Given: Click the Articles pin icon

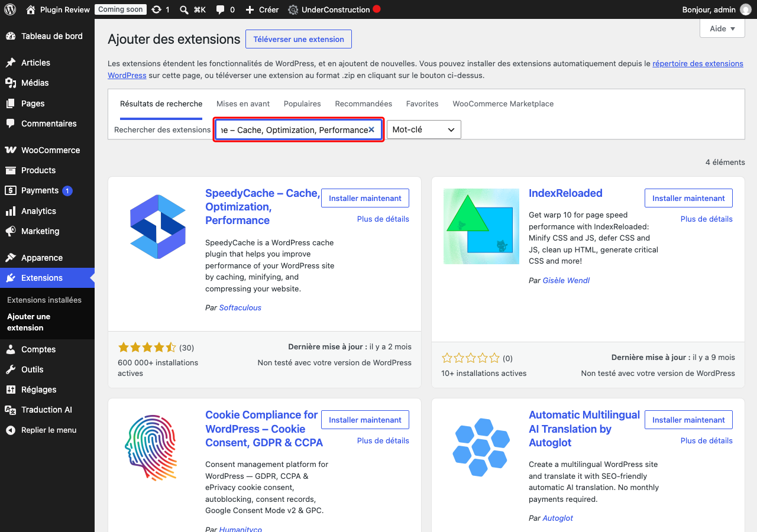Looking at the screenshot, I should pos(11,63).
